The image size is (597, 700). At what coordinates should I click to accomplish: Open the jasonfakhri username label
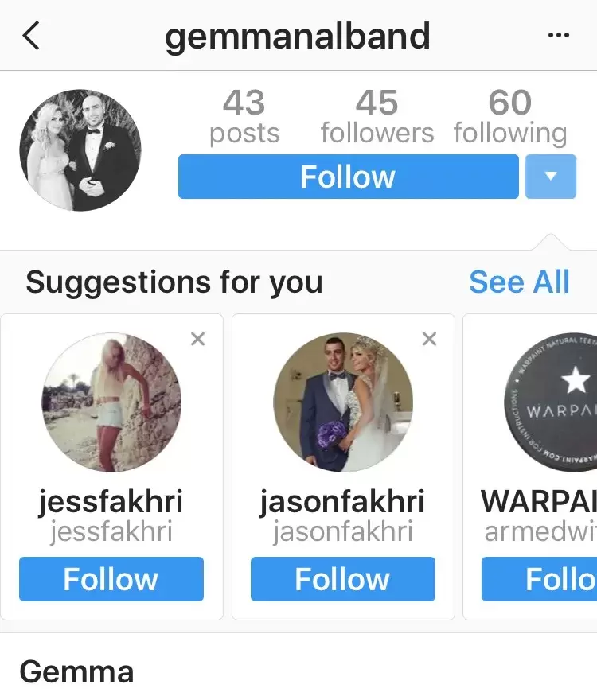click(342, 502)
